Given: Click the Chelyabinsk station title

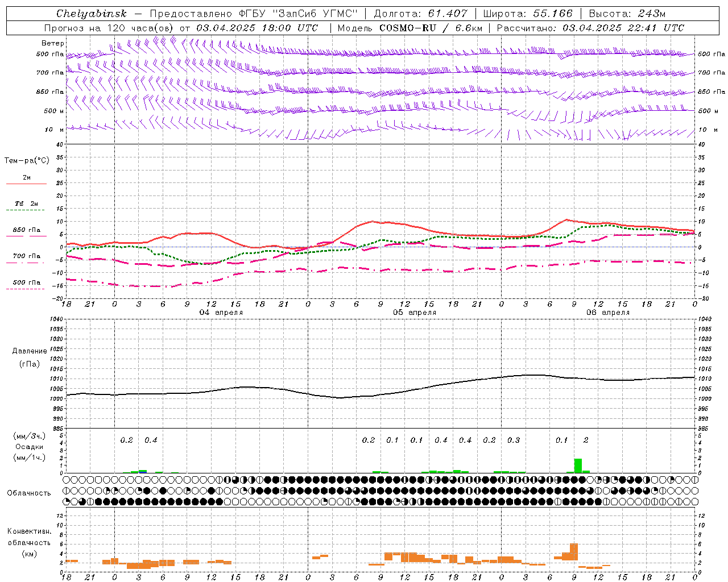Looking at the screenshot, I should pyautogui.click(x=92, y=14).
